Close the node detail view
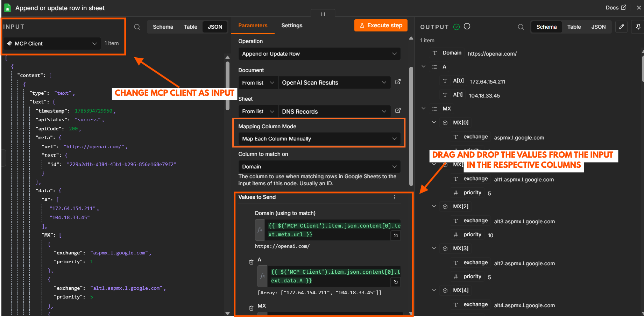 [x=639, y=7]
